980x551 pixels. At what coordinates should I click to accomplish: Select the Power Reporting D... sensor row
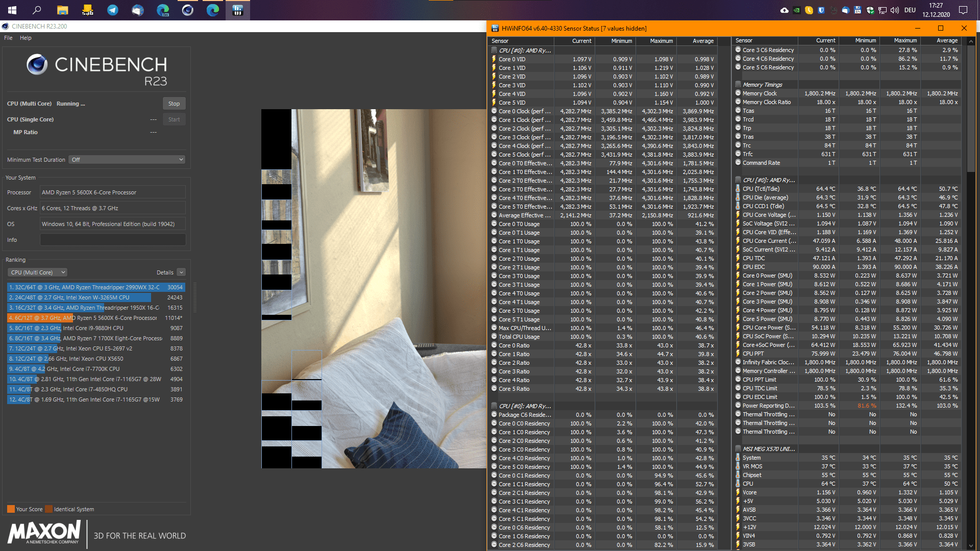(x=847, y=406)
